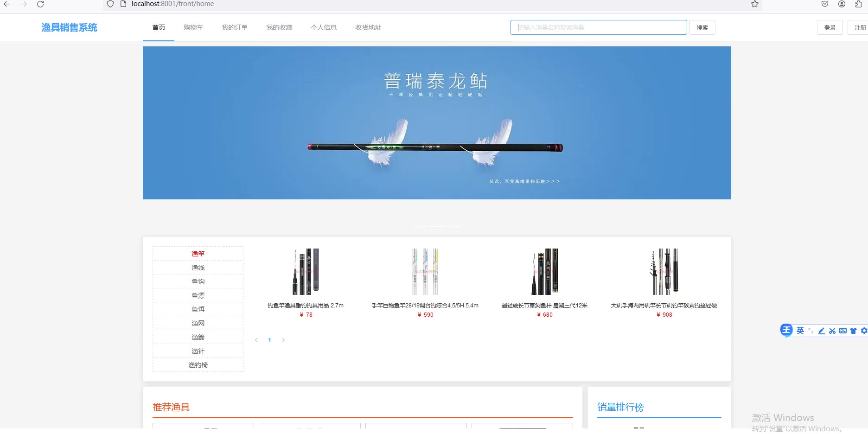Click the localhost URL in address bar
The image size is (868, 434).
172,4
